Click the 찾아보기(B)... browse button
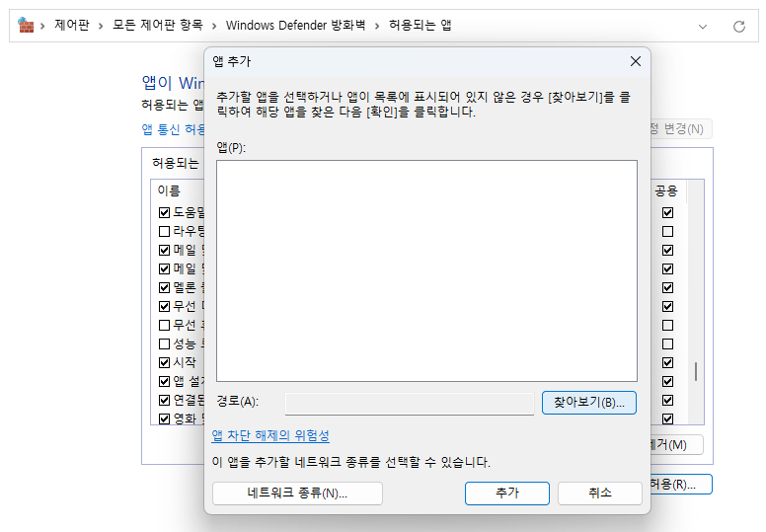Screen dimensions: 766x532 coord(588,403)
